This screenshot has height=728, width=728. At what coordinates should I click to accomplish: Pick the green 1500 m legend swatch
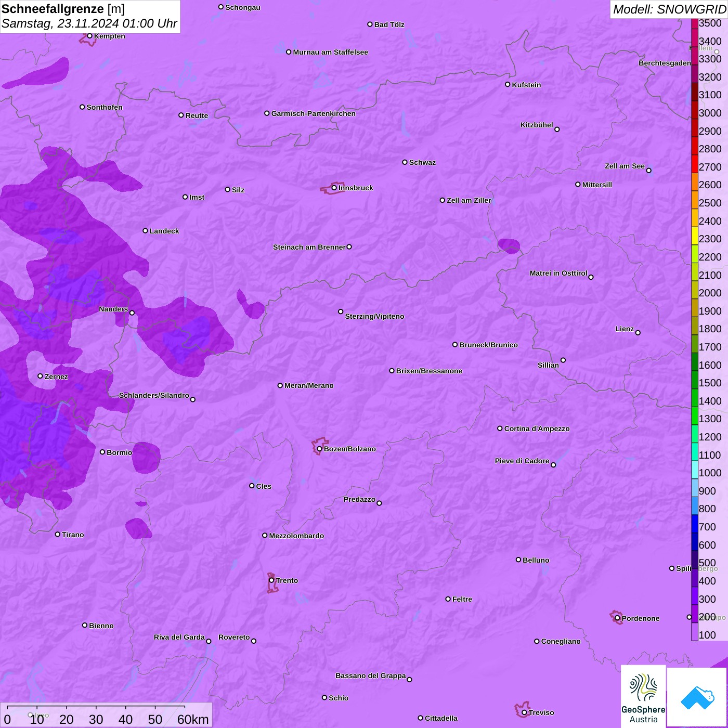point(695,380)
